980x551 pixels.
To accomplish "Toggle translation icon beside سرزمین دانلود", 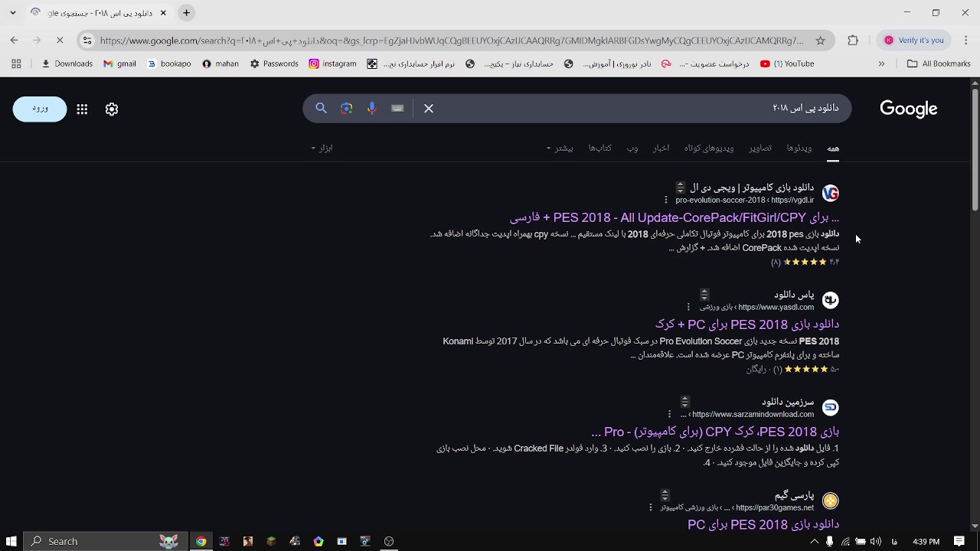I will point(685,402).
